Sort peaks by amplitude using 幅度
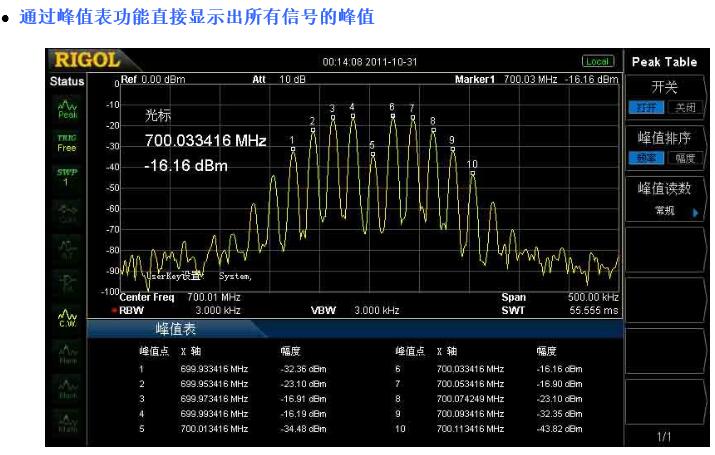Viewport: 715px width, 455px height. 684,158
